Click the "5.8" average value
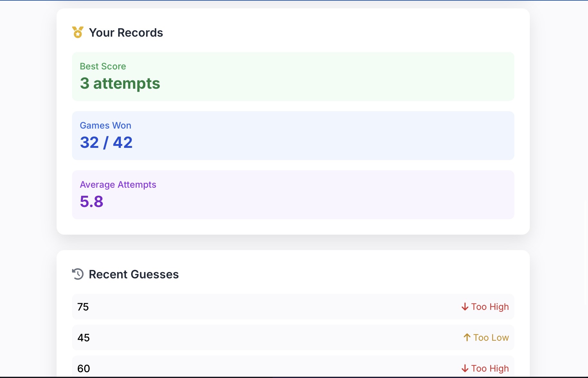Image resolution: width=588 pixels, height=378 pixels. tap(92, 202)
